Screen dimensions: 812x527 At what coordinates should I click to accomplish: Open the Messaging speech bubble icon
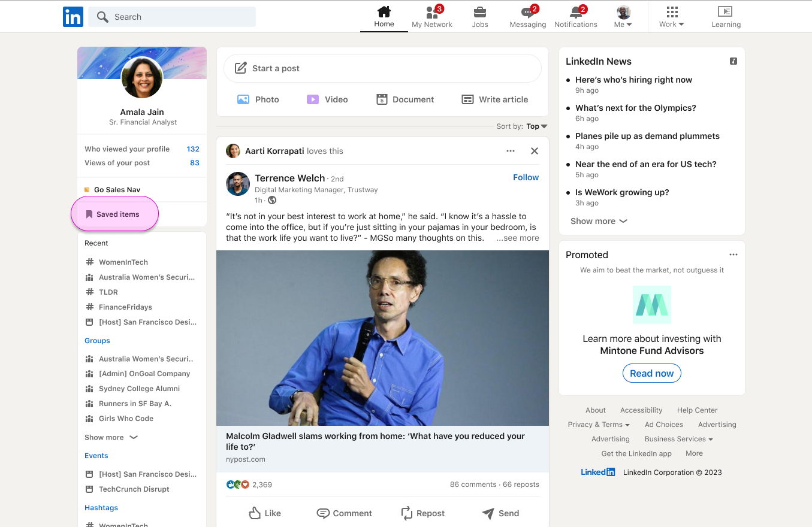pos(527,13)
